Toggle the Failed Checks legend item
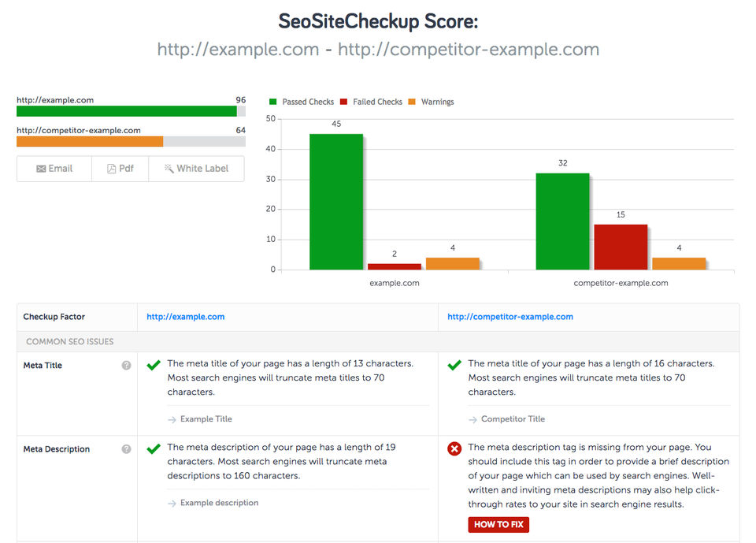756x543 pixels. (371, 102)
